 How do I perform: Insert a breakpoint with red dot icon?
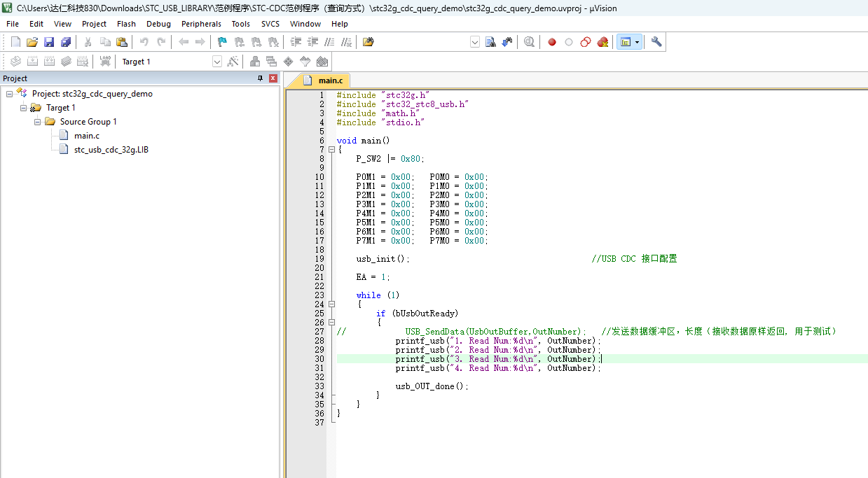tap(552, 42)
